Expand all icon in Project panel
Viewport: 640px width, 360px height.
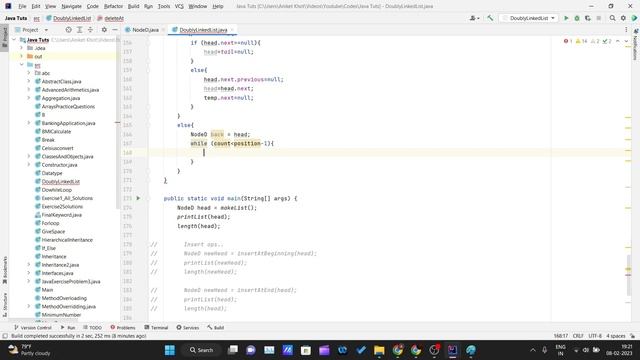tap(80, 30)
